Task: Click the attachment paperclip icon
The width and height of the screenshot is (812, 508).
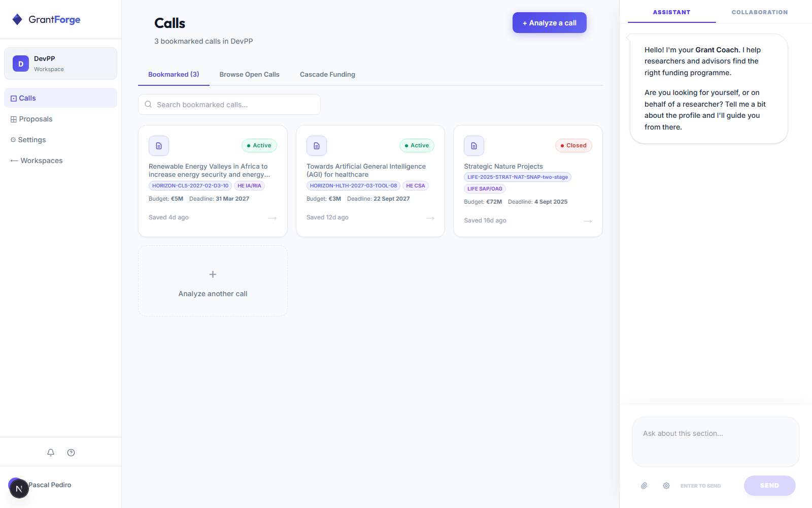Action: click(x=644, y=486)
